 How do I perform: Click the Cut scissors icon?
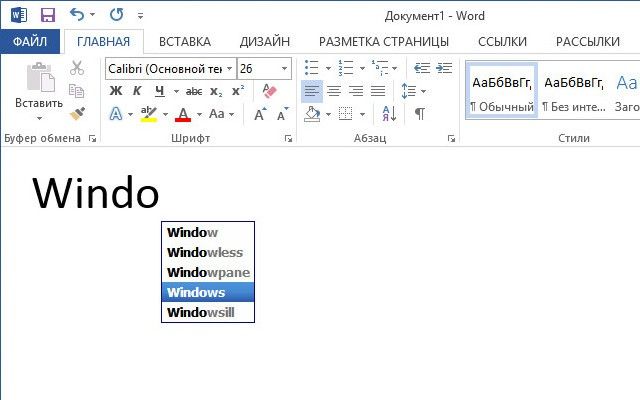77,68
